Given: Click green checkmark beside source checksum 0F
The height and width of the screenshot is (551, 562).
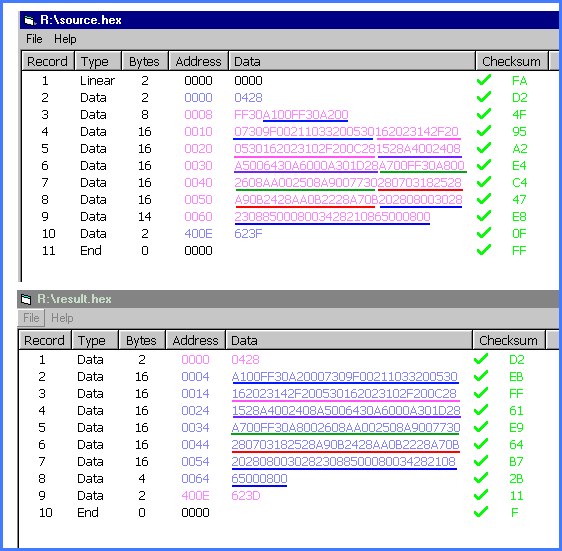Looking at the screenshot, I should pos(484,233).
